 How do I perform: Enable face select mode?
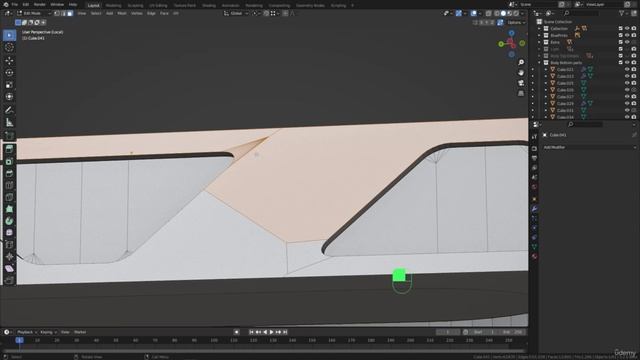70,13
